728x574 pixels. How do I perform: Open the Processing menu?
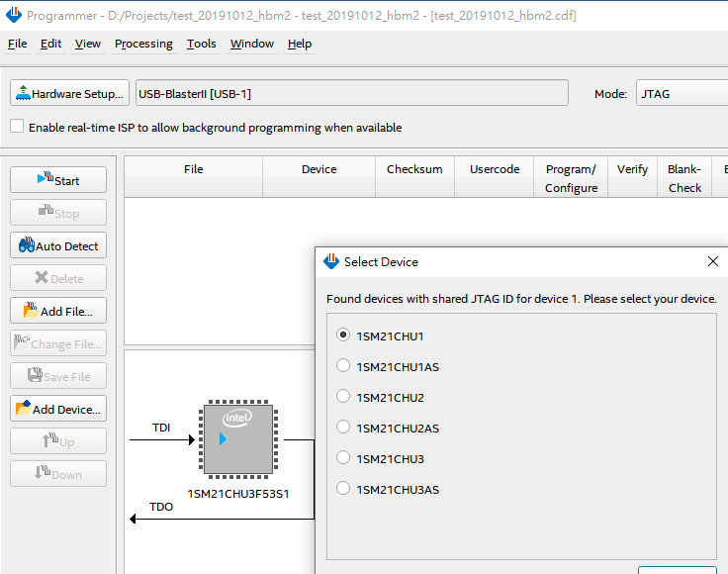click(143, 44)
